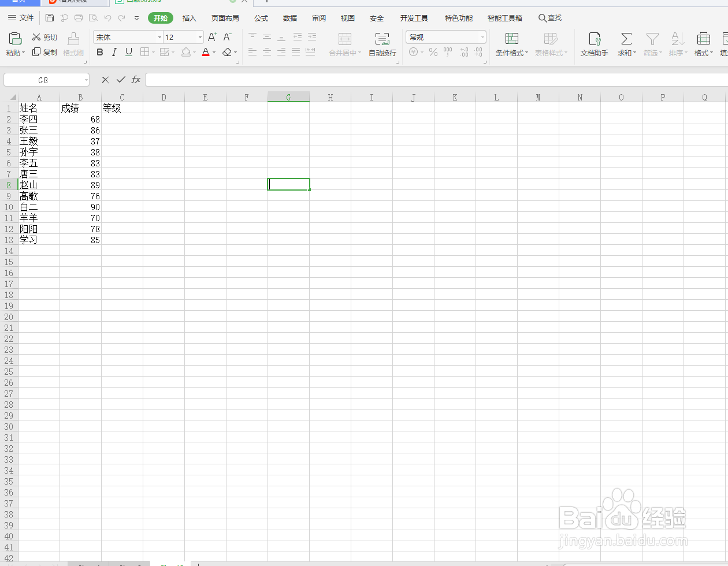
Task: Apply fill color with the paint bucket icon
Action: click(185, 52)
